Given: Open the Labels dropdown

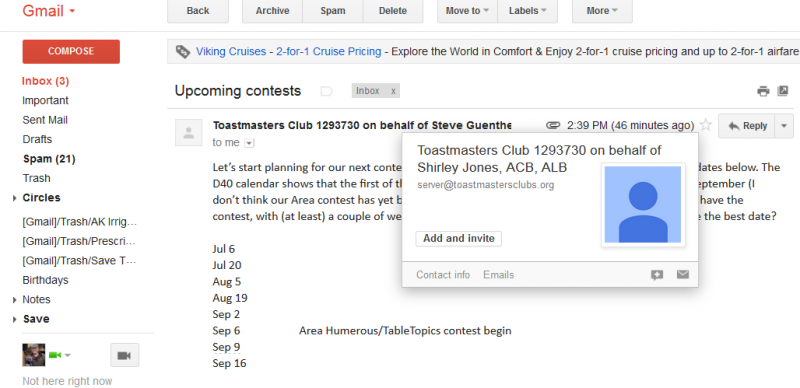Looking at the screenshot, I should coord(528,11).
